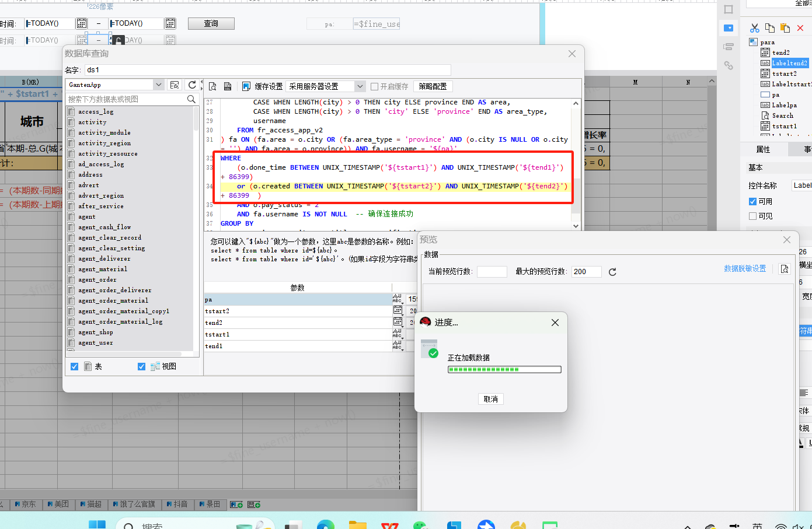Click the copy icon in widget panel
This screenshot has width=812, height=529.
(770, 28)
